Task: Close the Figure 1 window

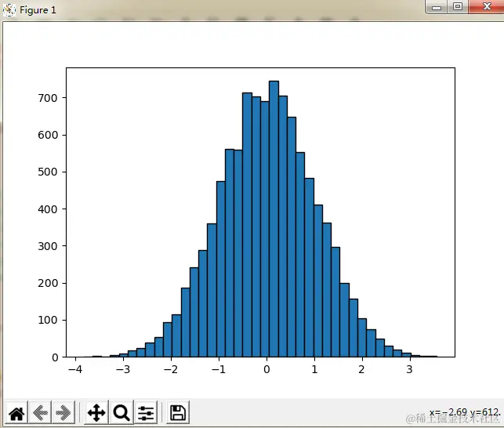Action: point(486,7)
